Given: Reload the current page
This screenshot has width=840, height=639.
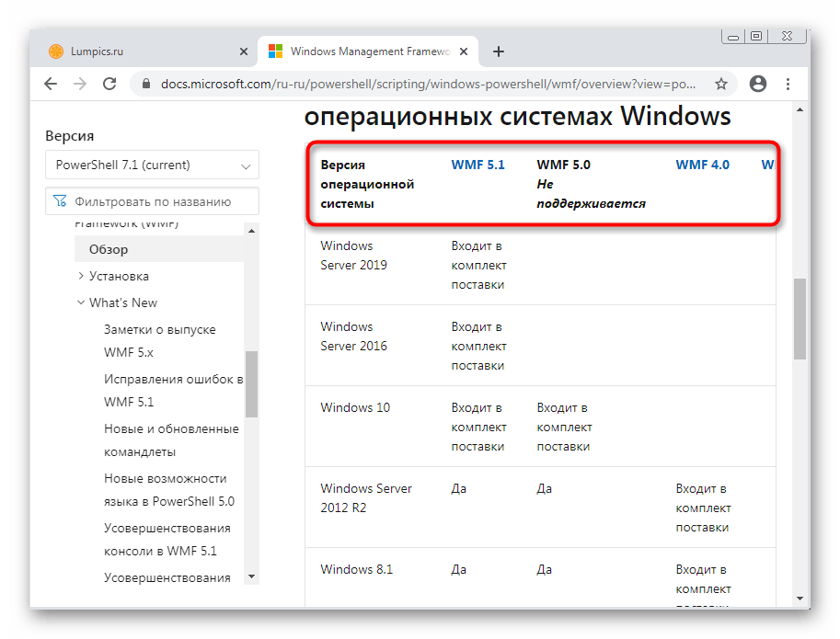Looking at the screenshot, I should 109,84.
